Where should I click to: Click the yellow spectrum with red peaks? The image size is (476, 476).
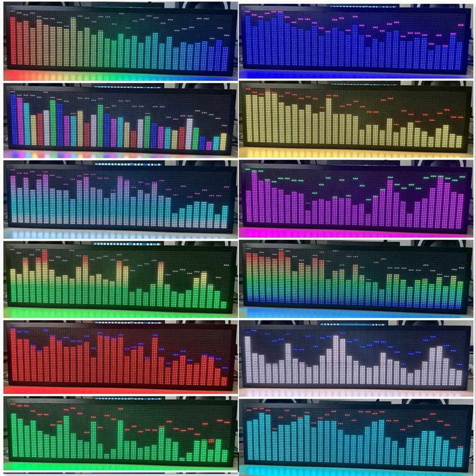click(x=356, y=118)
